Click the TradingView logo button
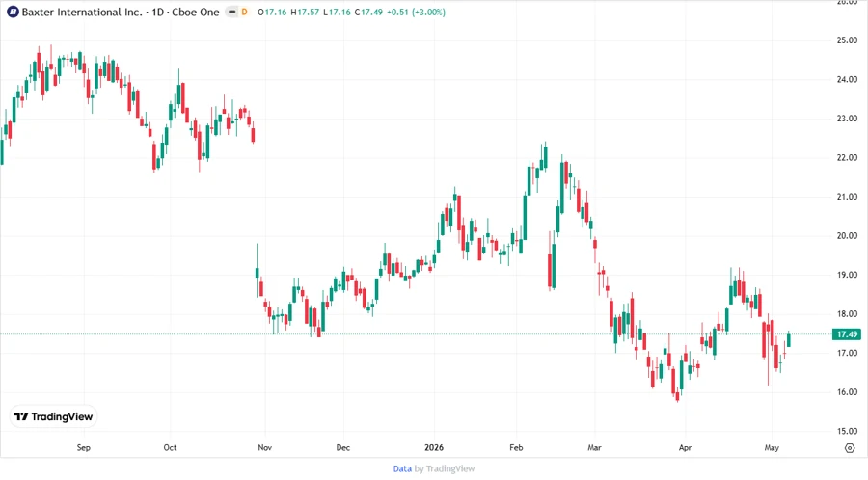Image resolution: width=868 pixels, height=480 pixels. coord(53,417)
